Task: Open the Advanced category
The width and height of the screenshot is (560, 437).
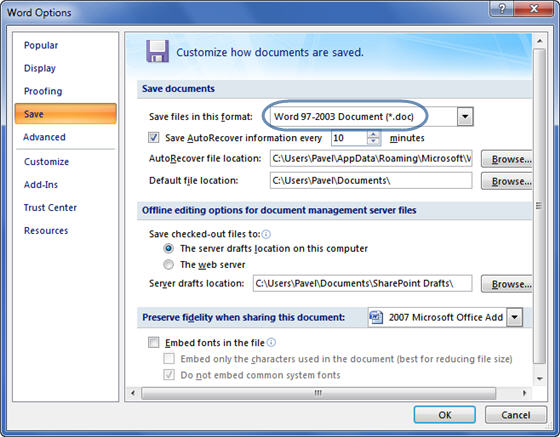Action: point(44,137)
